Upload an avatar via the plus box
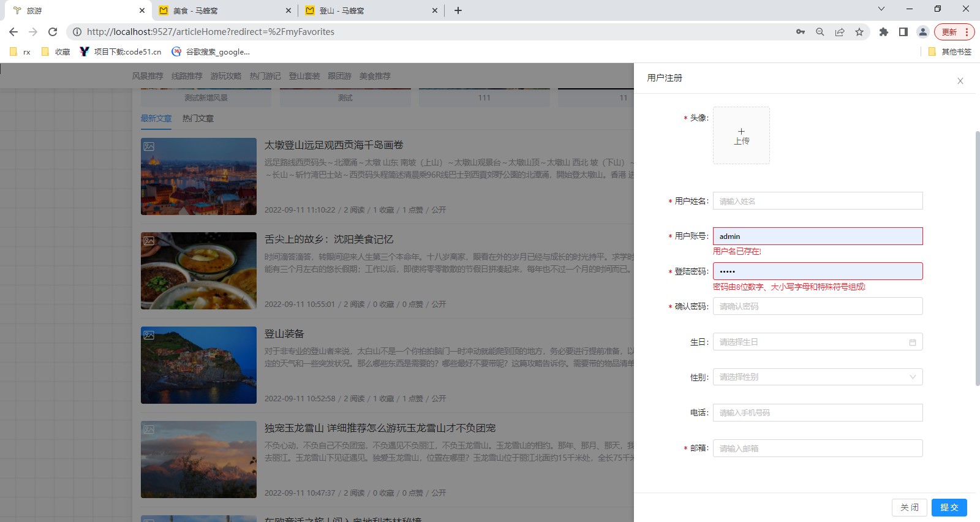 (x=741, y=135)
